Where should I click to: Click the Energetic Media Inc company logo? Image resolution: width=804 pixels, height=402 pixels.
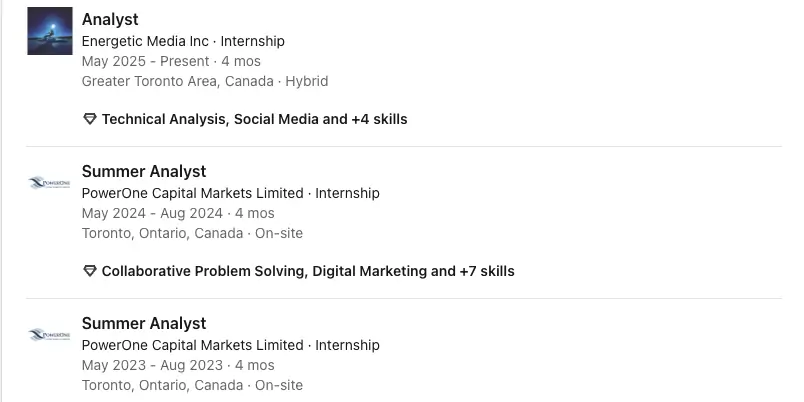click(50, 31)
